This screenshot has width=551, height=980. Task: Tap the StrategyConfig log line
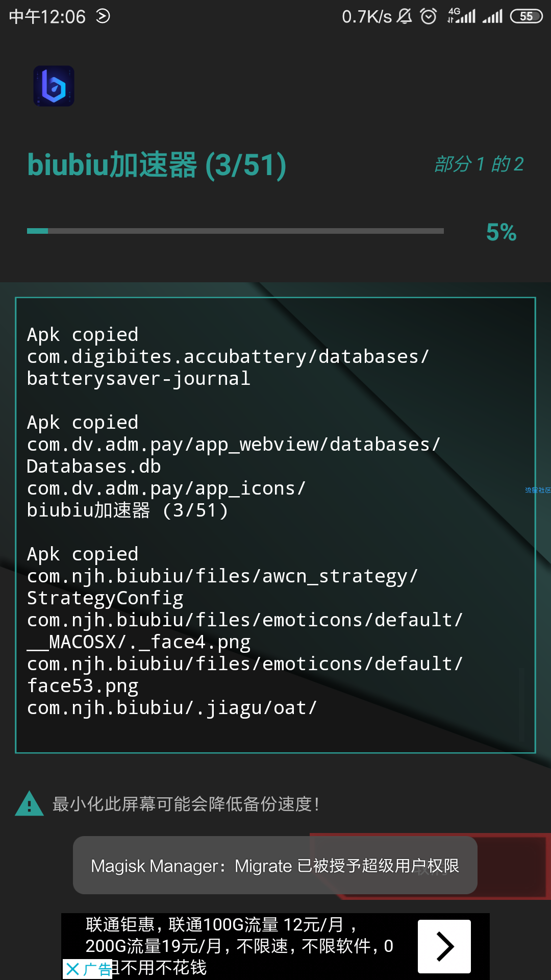pos(105,598)
